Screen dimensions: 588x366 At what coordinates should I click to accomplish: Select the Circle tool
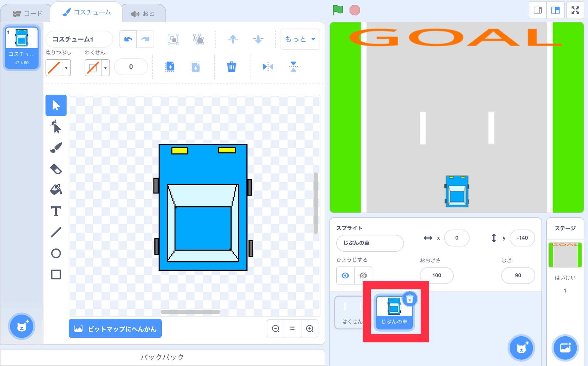56,253
